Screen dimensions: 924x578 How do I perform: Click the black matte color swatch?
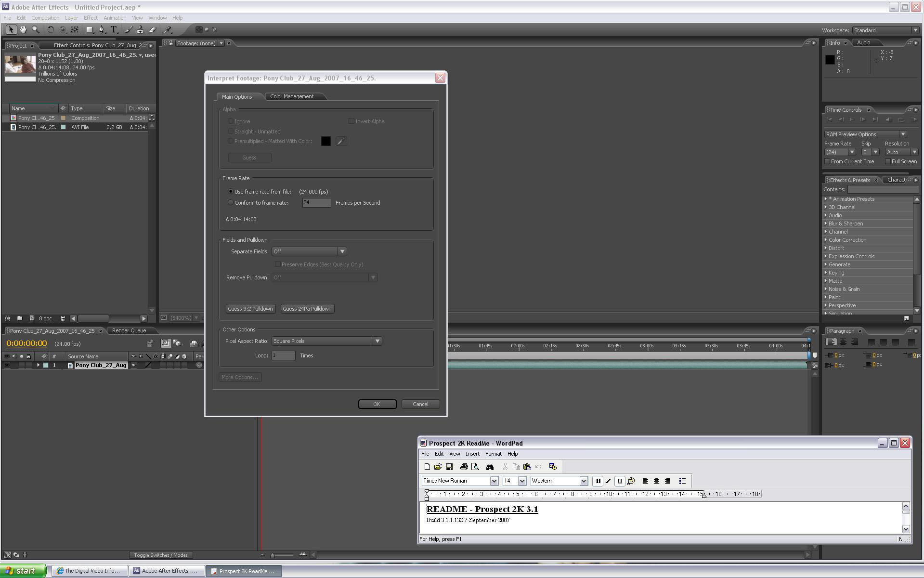click(326, 141)
